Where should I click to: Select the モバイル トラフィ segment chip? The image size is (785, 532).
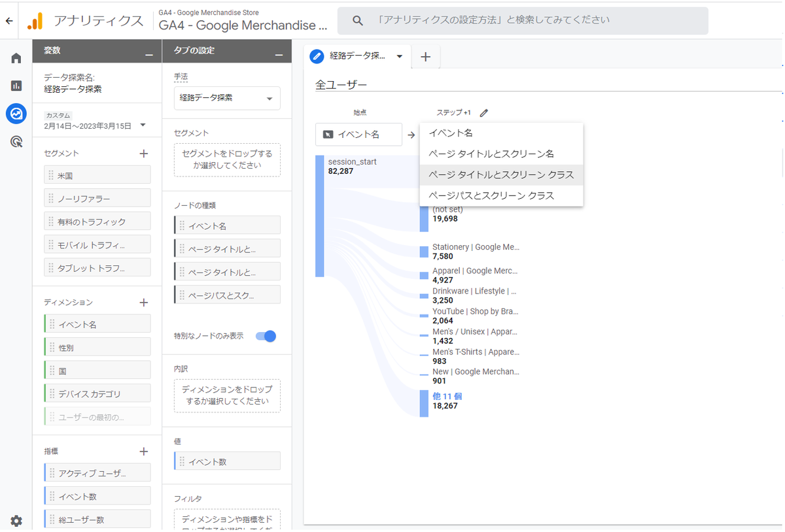97,244
